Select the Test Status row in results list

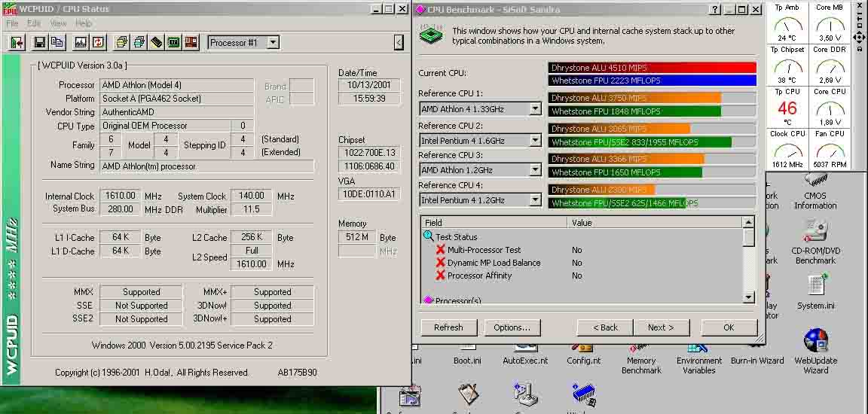pos(457,236)
